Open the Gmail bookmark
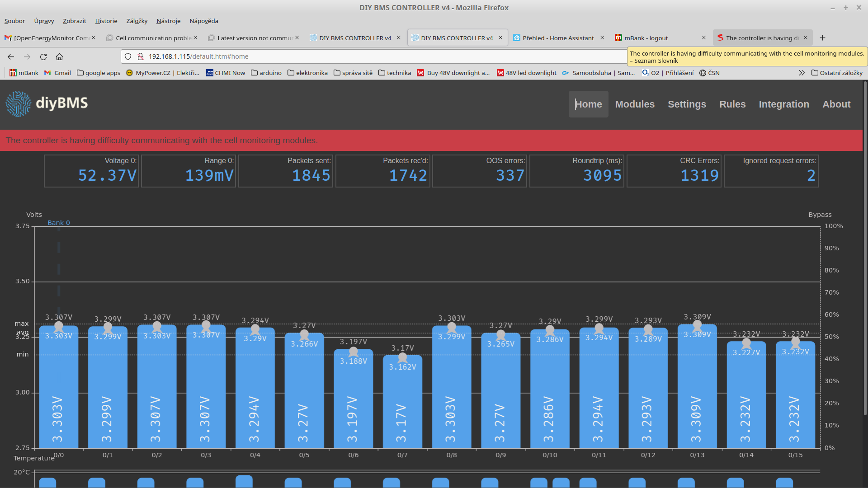The image size is (868, 488). [x=57, y=73]
